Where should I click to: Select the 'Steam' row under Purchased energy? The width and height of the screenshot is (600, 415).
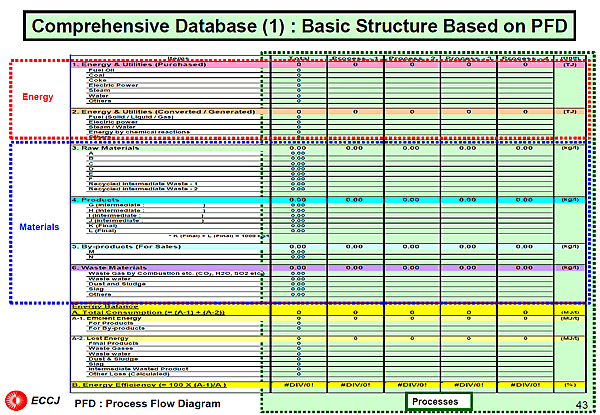coord(99,90)
